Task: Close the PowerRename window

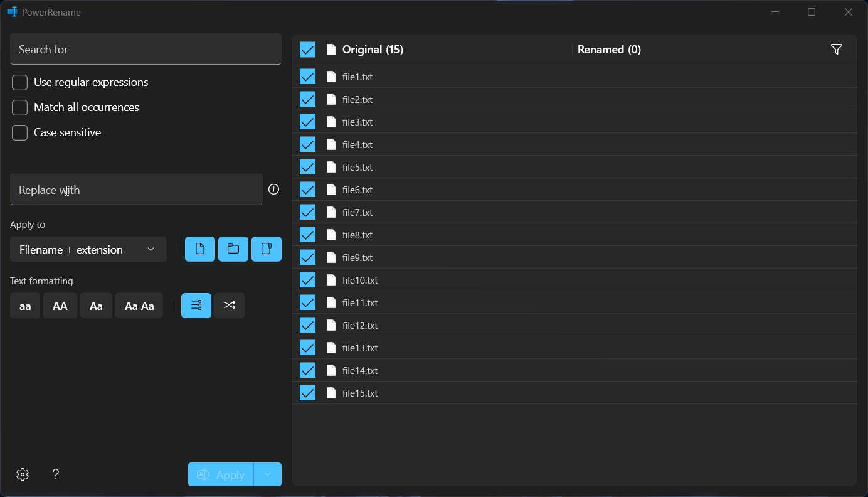Action: (849, 12)
